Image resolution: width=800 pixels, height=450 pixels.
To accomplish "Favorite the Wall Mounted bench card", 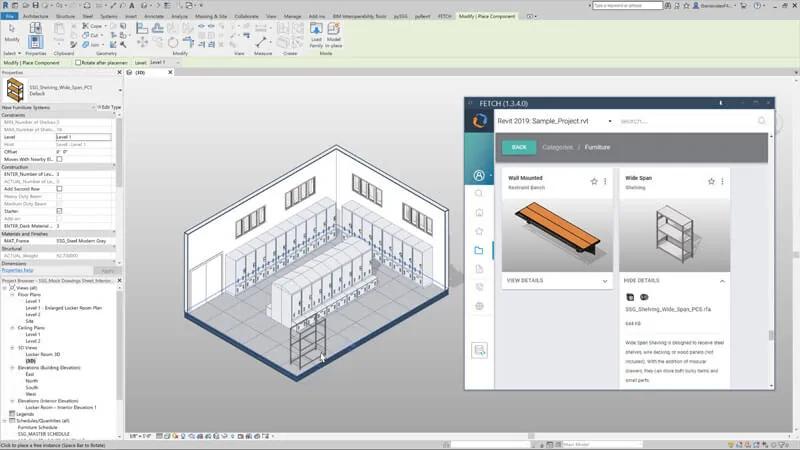I will pos(594,181).
